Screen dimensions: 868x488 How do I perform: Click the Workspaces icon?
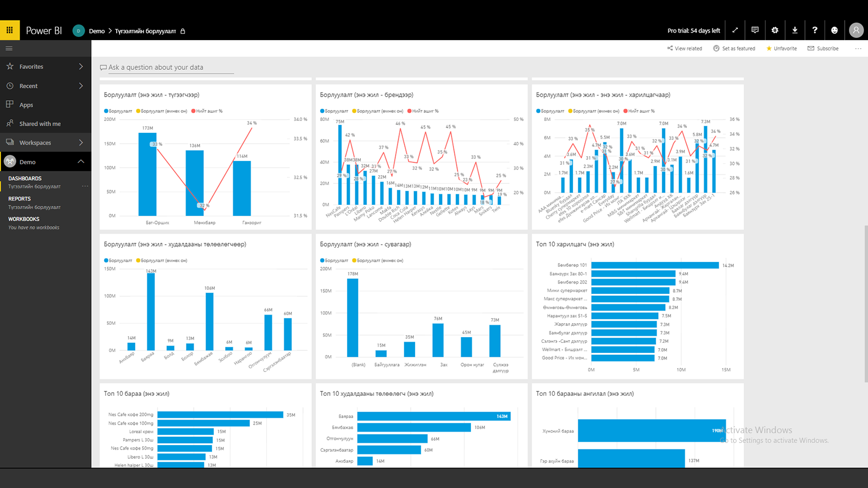(10, 142)
